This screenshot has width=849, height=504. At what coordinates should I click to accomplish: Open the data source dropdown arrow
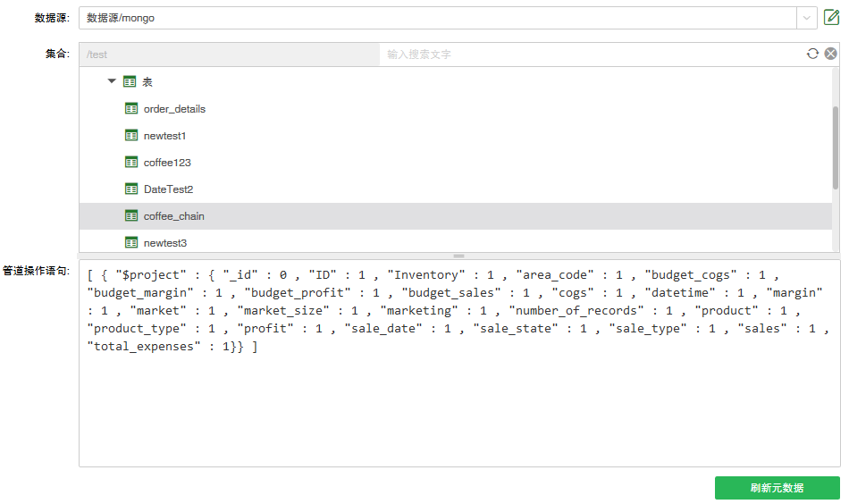[x=807, y=18]
